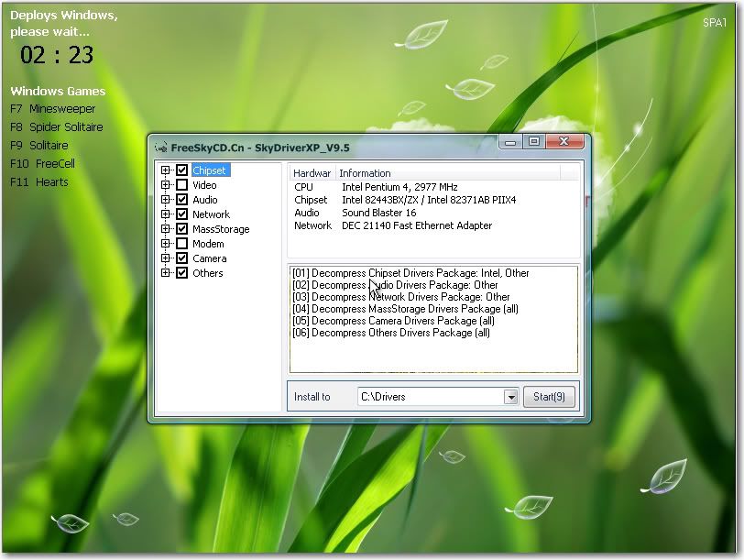The height and width of the screenshot is (560, 744).
Task: Uncheck the Chipset checkbox
Action: [181, 170]
